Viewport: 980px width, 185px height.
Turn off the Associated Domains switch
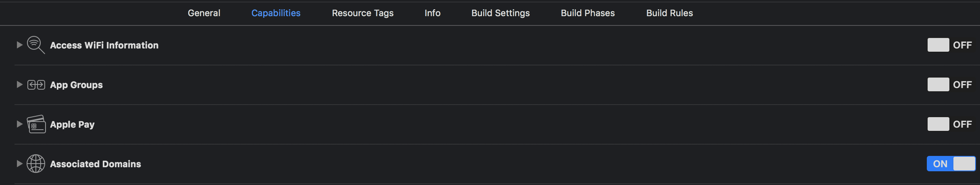point(951,164)
